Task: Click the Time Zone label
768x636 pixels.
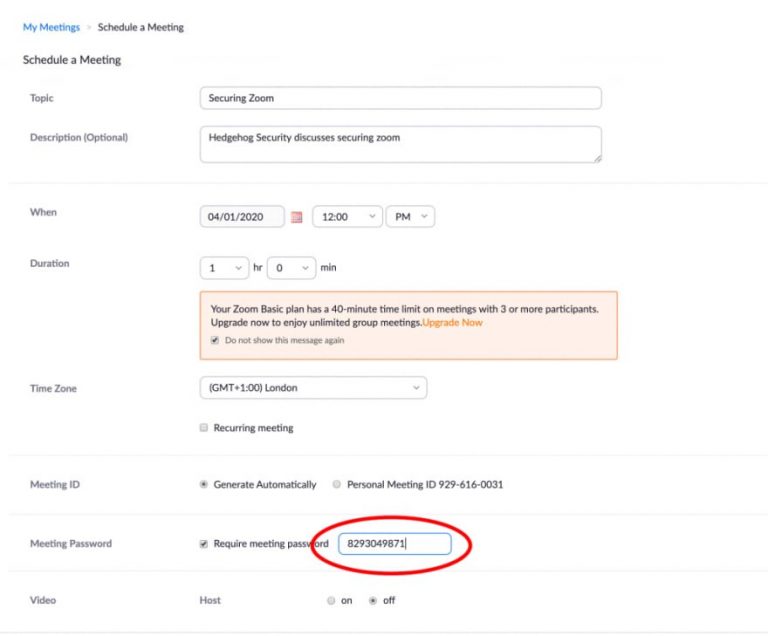Action: 53,389
